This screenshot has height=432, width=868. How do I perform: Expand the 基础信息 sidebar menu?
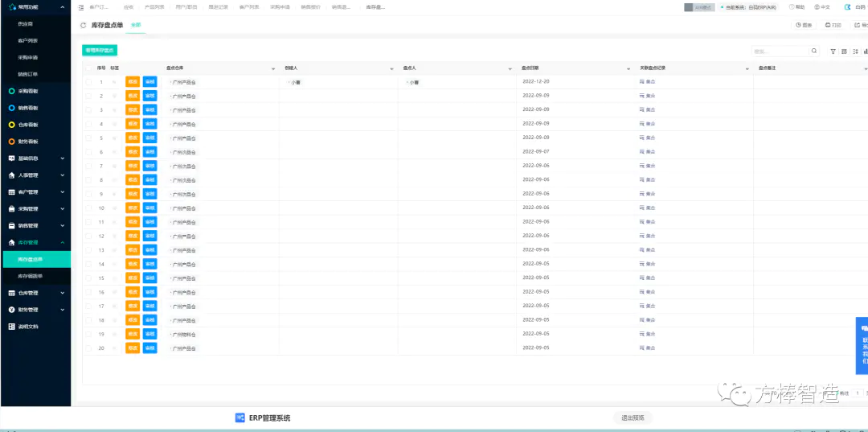[x=35, y=158]
